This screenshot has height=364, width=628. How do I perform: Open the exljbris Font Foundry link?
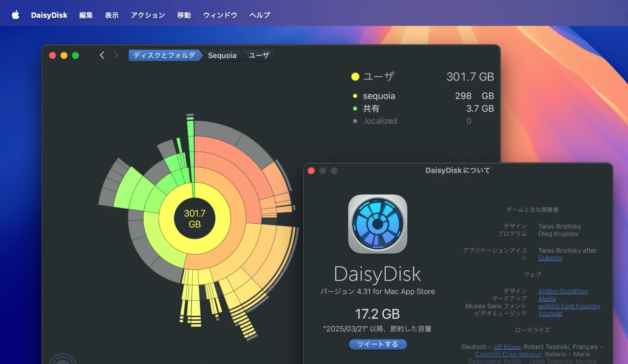(569, 306)
